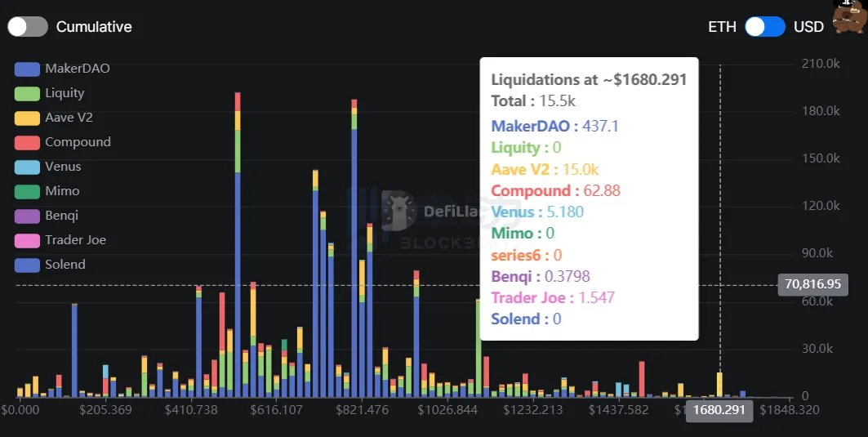The image size is (868, 437).
Task: Click the 'Venus : 5.180' tooltip line
Action: (x=537, y=212)
